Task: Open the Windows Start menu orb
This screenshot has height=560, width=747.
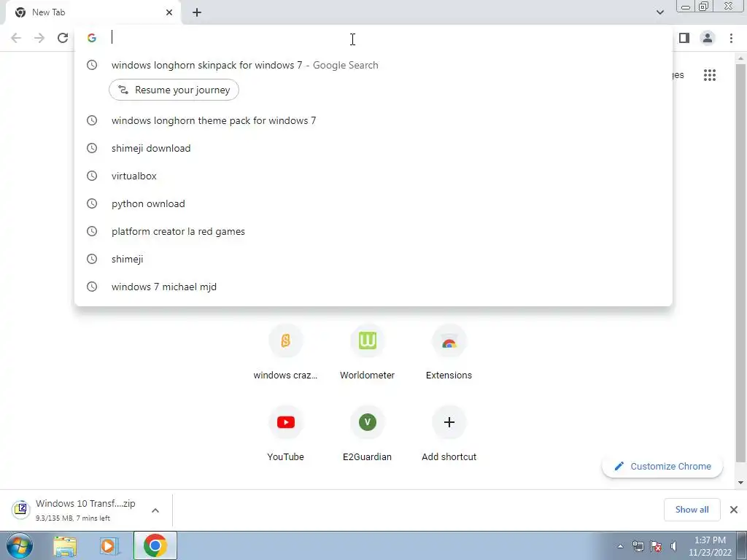Action: 20,545
